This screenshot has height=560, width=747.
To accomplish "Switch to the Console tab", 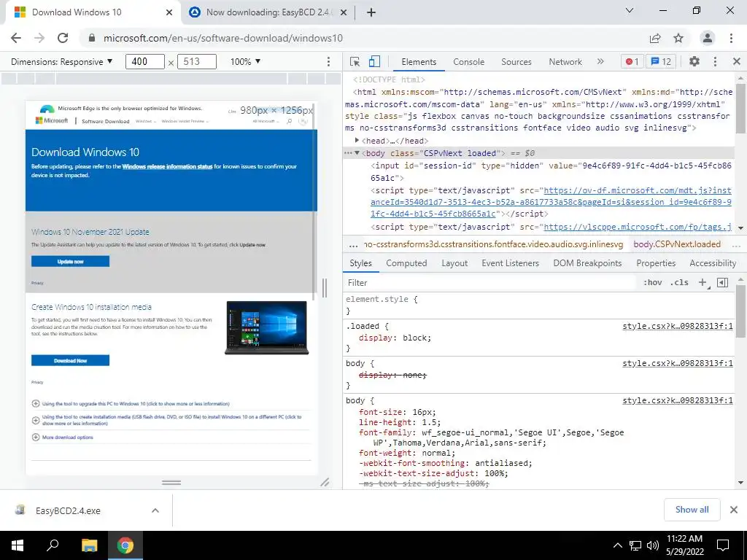I will pyautogui.click(x=469, y=62).
